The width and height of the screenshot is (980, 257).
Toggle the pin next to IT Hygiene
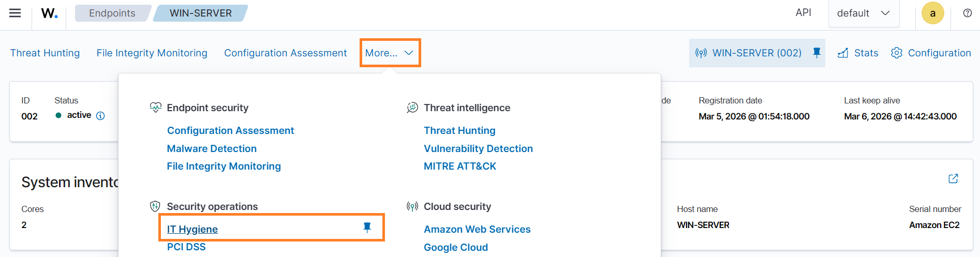(x=367, y=228)
